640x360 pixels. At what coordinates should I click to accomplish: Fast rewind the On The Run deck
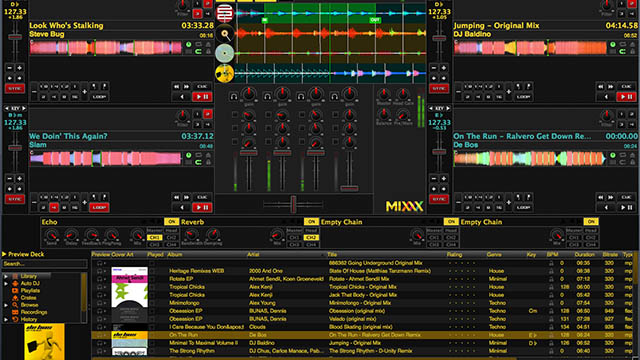point(600,197)
